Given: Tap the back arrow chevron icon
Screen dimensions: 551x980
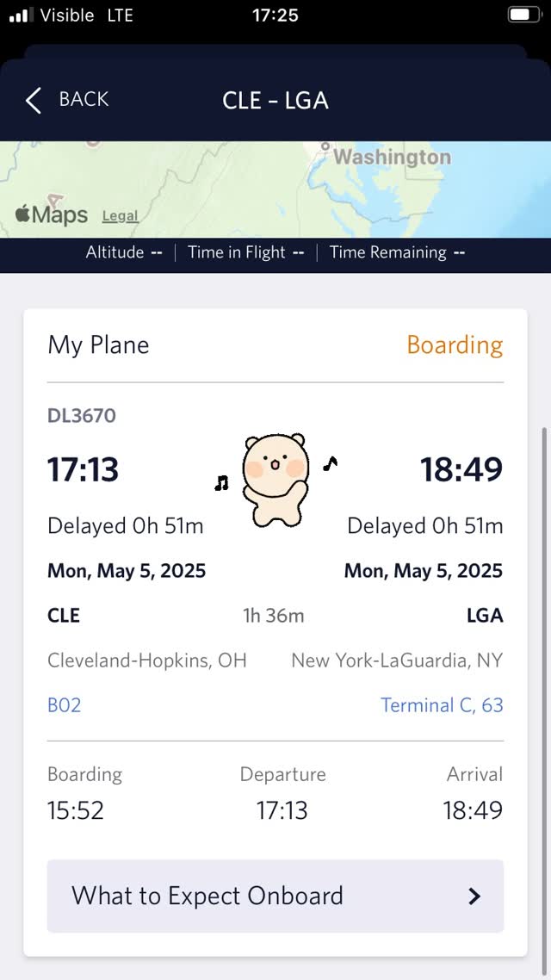Looking at the screenshot, I should coord(33,100).
